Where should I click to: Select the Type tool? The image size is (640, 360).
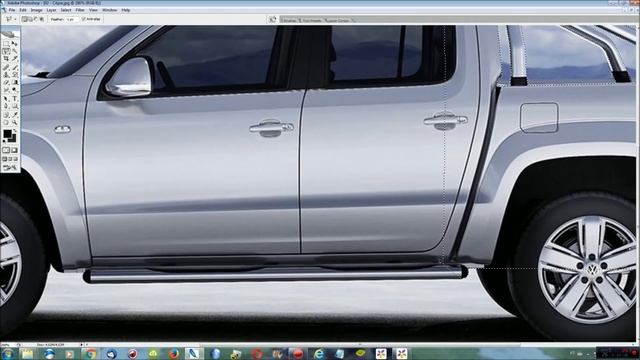click(15, 98)
